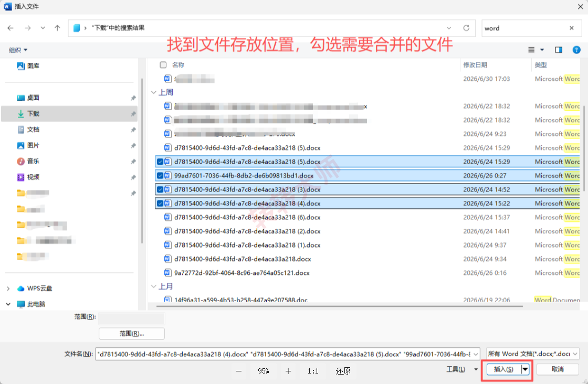Screen dimensions: 588x384
Task: Uncheck selected d7815400 (5).docx dated 15:29
Action: pyautogui.click(x=160, y=162)
